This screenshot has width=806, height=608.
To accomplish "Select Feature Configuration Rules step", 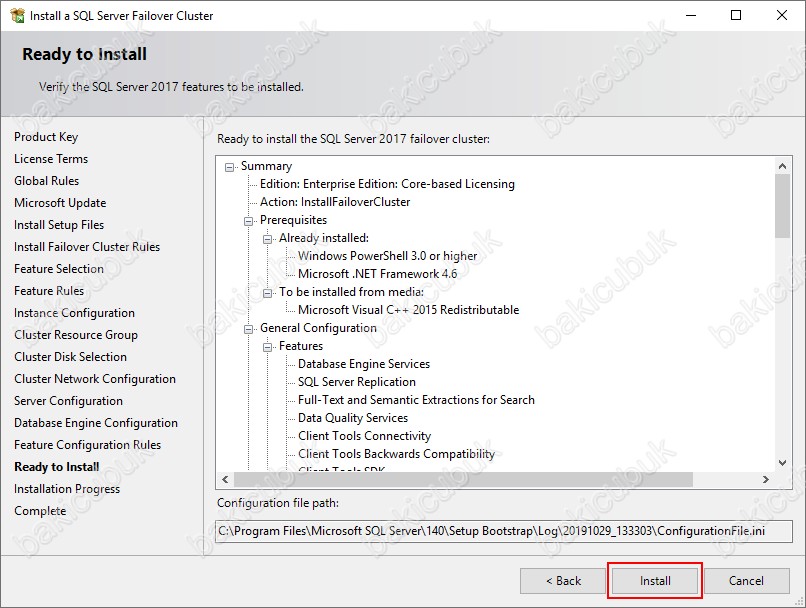I will [x=87, y=445].
